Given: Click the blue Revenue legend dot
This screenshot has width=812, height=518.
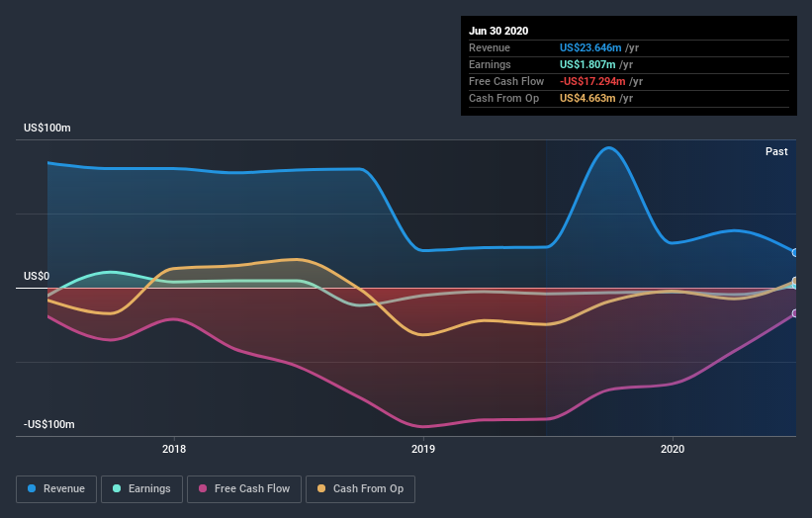Looking at the screenshot, I should [32, 488].
